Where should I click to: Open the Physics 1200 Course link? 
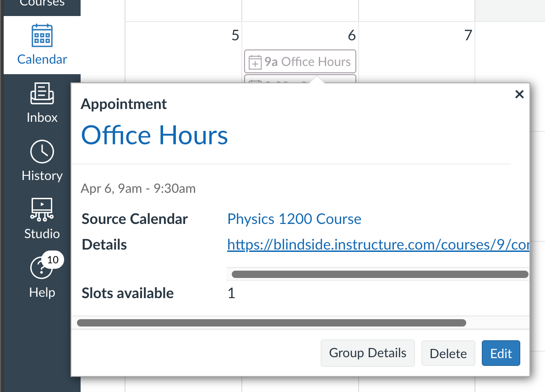pos(294,219)
